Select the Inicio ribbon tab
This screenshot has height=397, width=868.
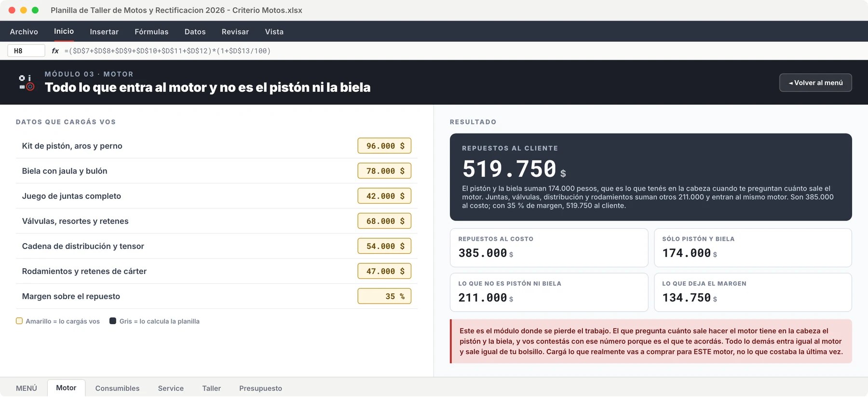64,31
